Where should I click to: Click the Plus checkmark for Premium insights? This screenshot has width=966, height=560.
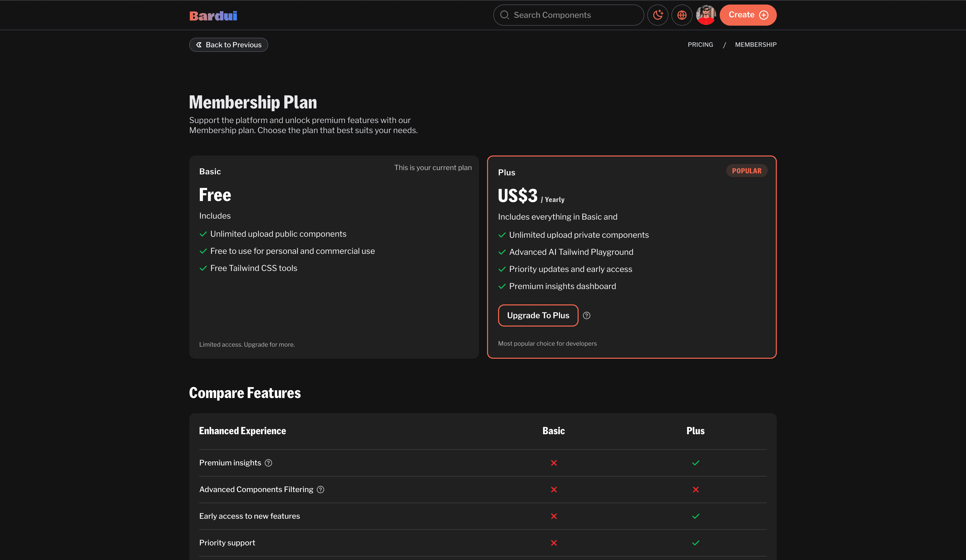point(695,463)
